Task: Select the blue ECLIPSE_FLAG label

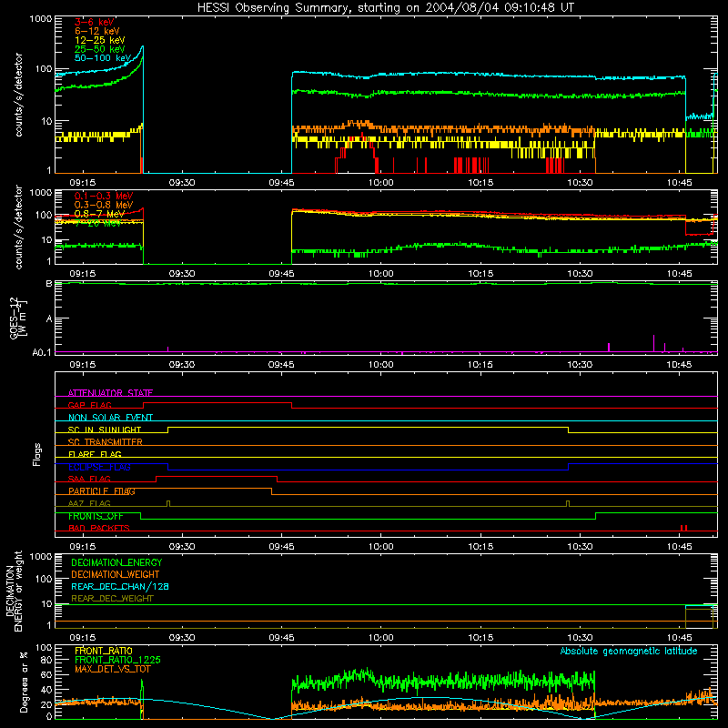Action: (x=99, y=467)
